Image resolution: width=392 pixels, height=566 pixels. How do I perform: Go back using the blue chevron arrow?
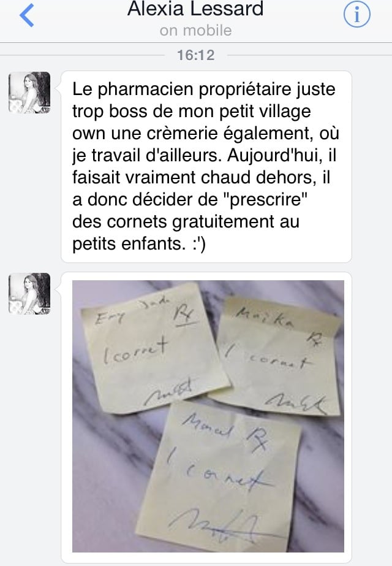click(27, 15)
